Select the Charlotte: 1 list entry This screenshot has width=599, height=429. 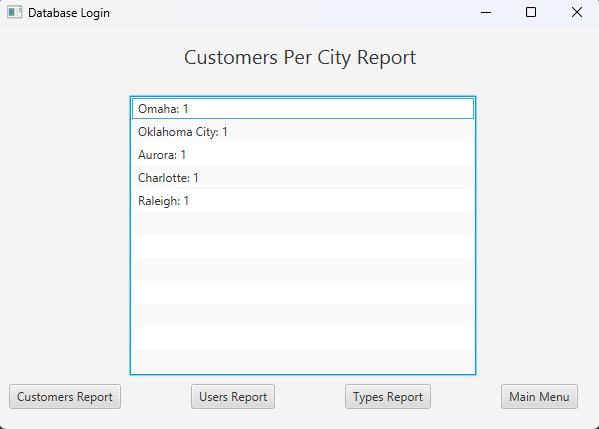click(303, 178)
